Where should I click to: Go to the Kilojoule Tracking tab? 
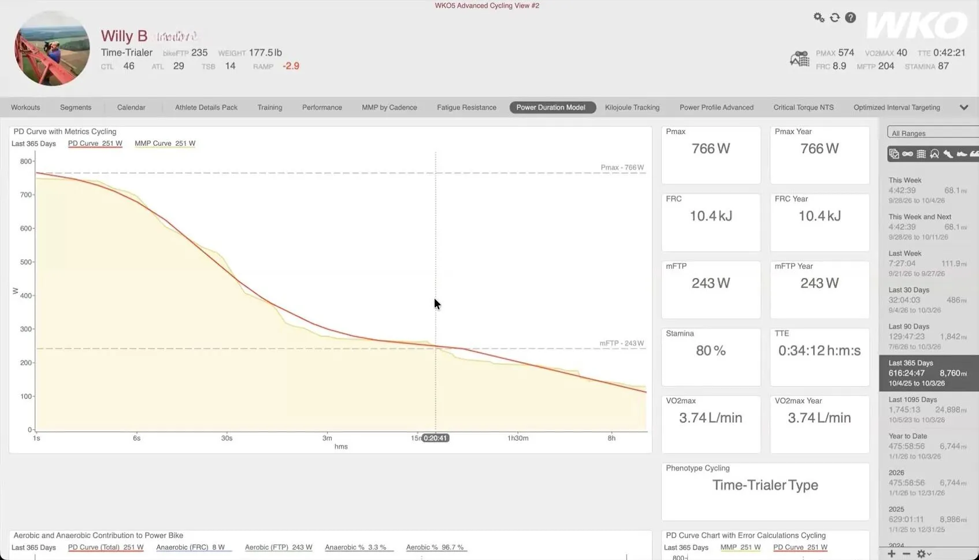point(632,107)
